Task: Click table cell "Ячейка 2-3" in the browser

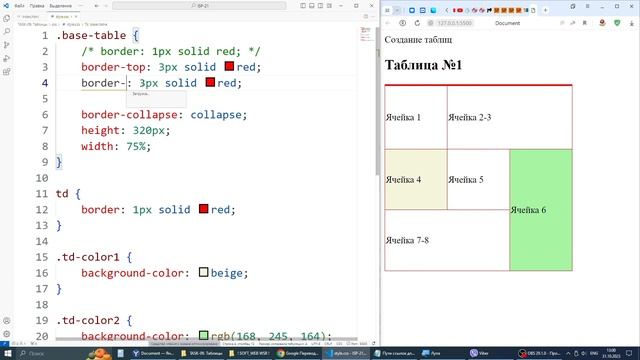Action: tap(509, 118)
